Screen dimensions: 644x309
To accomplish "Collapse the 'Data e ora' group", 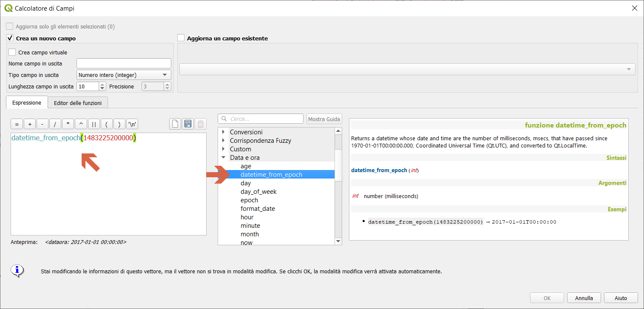I will coord(224,158).
